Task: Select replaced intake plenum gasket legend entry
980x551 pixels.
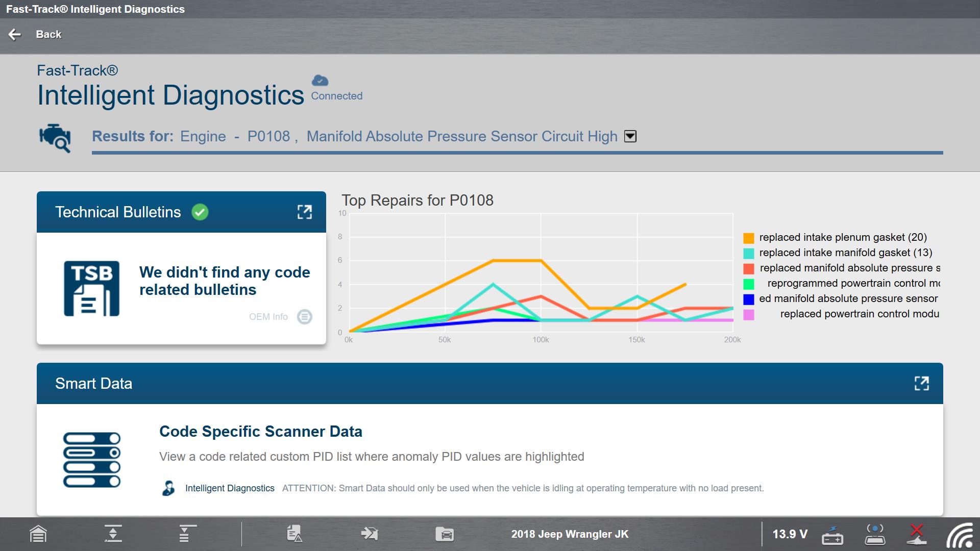Action: tap(843, 237)
